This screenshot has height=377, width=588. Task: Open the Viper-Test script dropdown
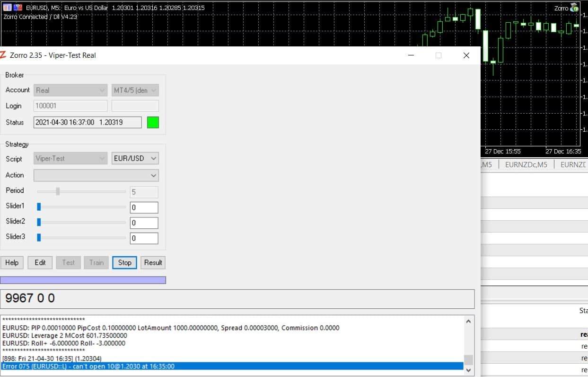(70, 158)
